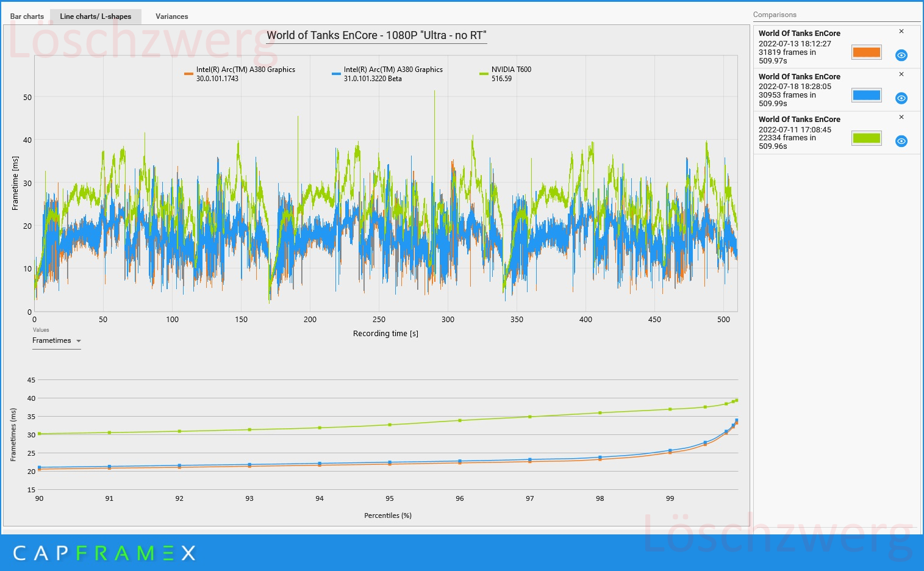Toggle visibility of the 2022-07-11 recording

pos(901,141)
